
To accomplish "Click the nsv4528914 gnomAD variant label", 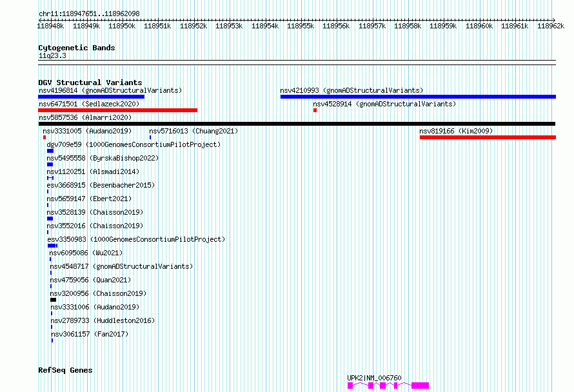I will coord(384,104).
